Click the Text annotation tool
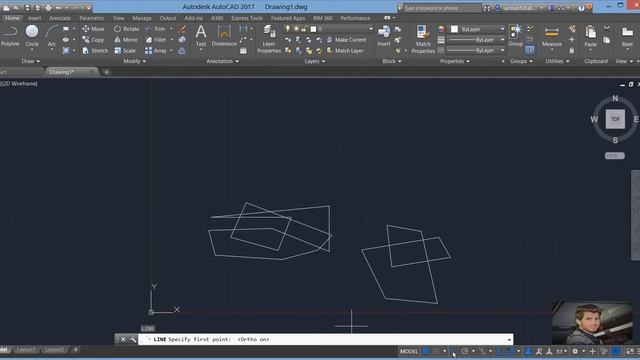Image resolution: width=640 pixels, height=360 pixels. click(201, 36)
